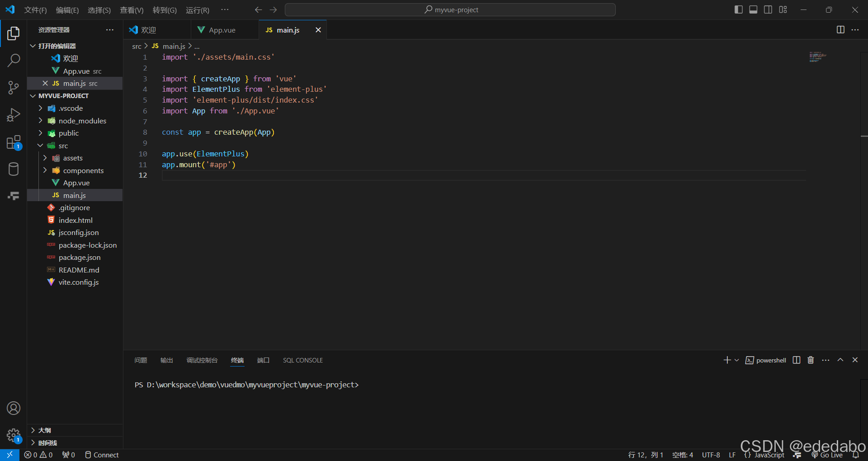Open the View menu
The height and width of the screenshot is (461, 868).
point(132,10)
